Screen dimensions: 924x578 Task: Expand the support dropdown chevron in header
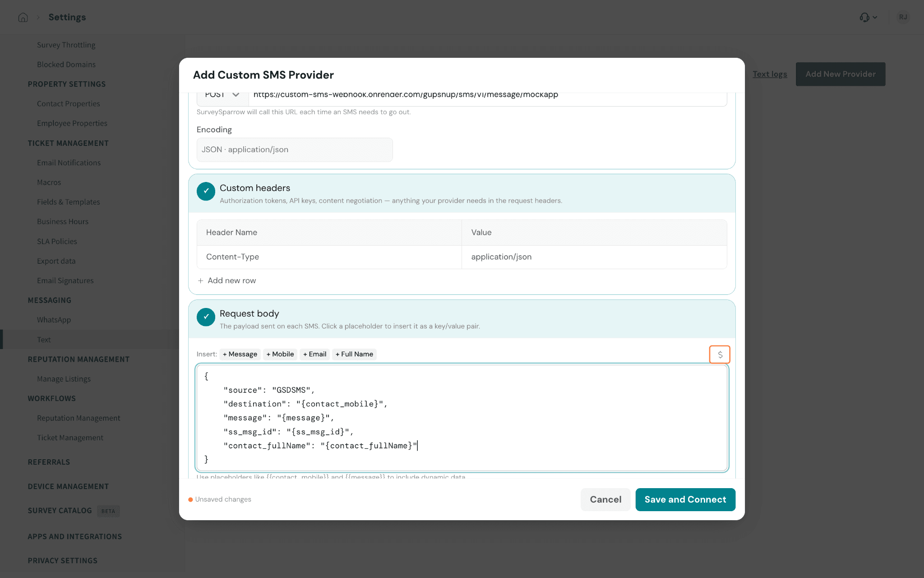[875, 17]
